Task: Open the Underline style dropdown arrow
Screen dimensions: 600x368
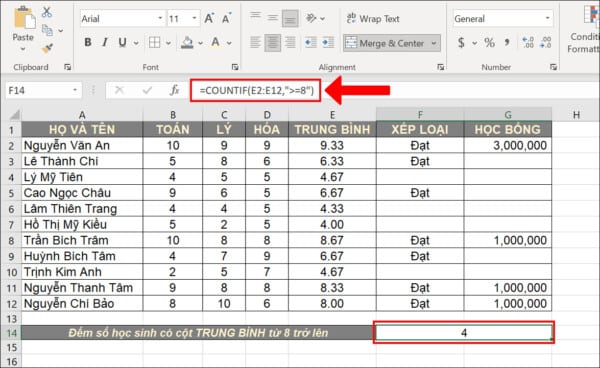Action: click(x=136, y=43)
